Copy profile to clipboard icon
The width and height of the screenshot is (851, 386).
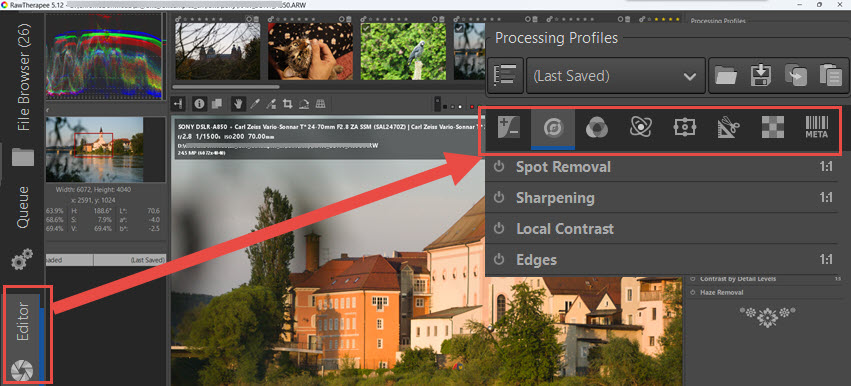[795, 76]
